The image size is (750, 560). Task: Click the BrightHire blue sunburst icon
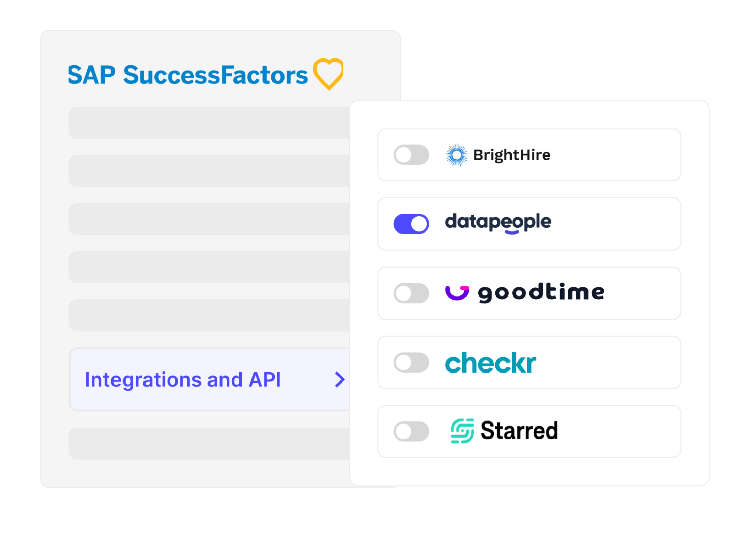point(456,155)
